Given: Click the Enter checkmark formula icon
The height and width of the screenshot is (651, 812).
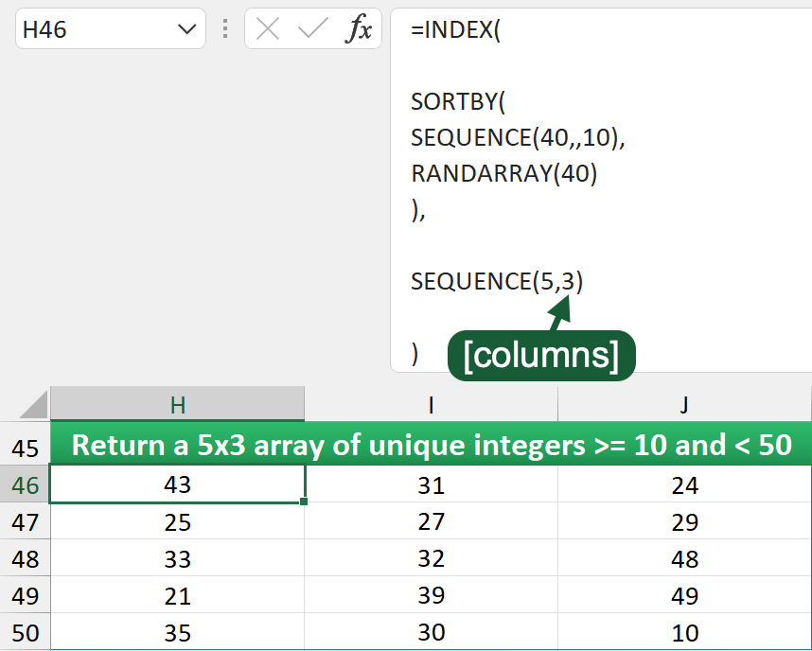Looking at the screenshot, I should (312, 29).
